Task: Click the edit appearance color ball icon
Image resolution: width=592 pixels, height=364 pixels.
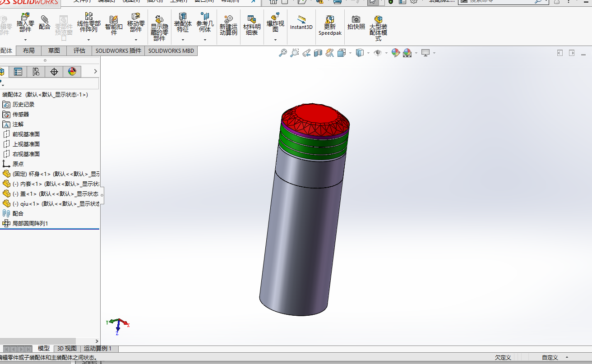Action: coord(396,53)
